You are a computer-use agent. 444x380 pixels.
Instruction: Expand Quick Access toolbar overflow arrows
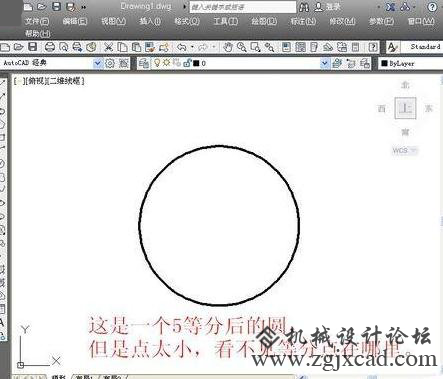84,7
